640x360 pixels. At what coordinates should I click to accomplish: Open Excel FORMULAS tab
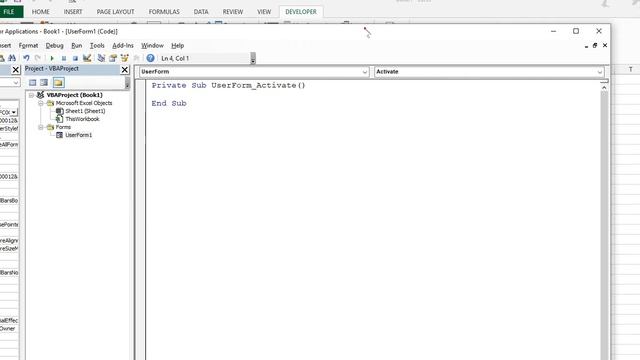pyautogui.click(x=164, y=12)
